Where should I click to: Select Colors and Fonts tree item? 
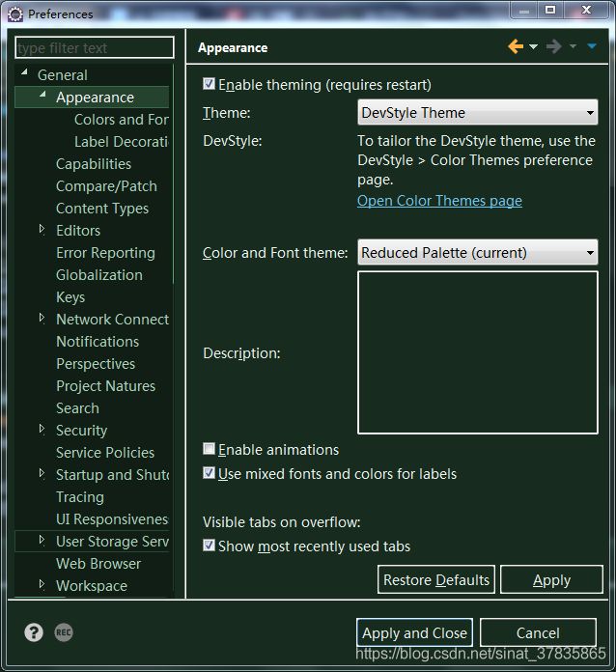click(122, 120)
